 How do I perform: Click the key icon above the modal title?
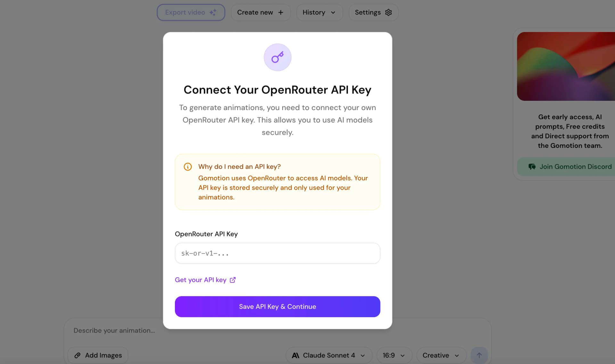coord(277,57)
